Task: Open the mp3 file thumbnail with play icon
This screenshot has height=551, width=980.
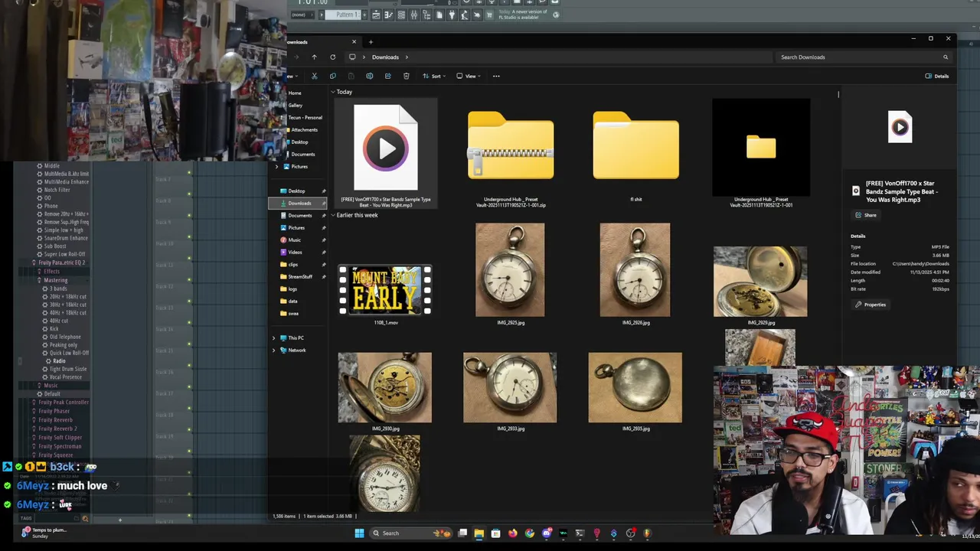Action: click(x=386, y=147)
